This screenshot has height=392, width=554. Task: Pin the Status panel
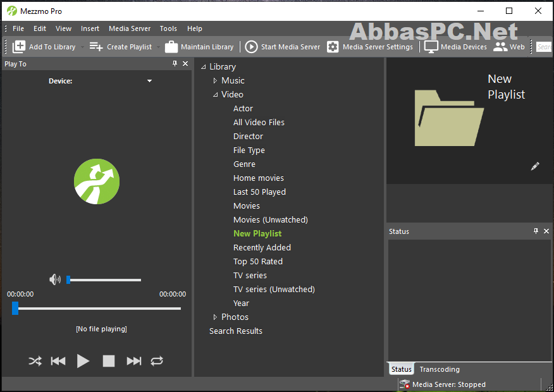pyautogui.click(x=536, y=231)
